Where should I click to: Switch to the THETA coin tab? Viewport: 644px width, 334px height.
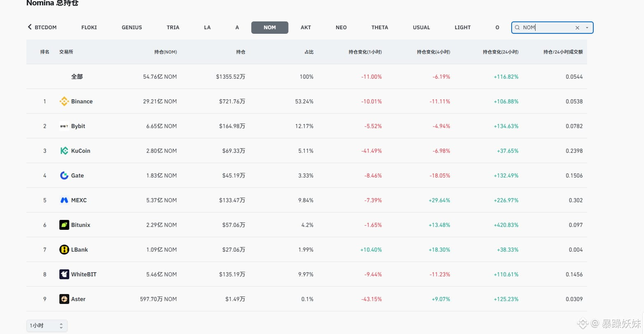tap(380, 28)
